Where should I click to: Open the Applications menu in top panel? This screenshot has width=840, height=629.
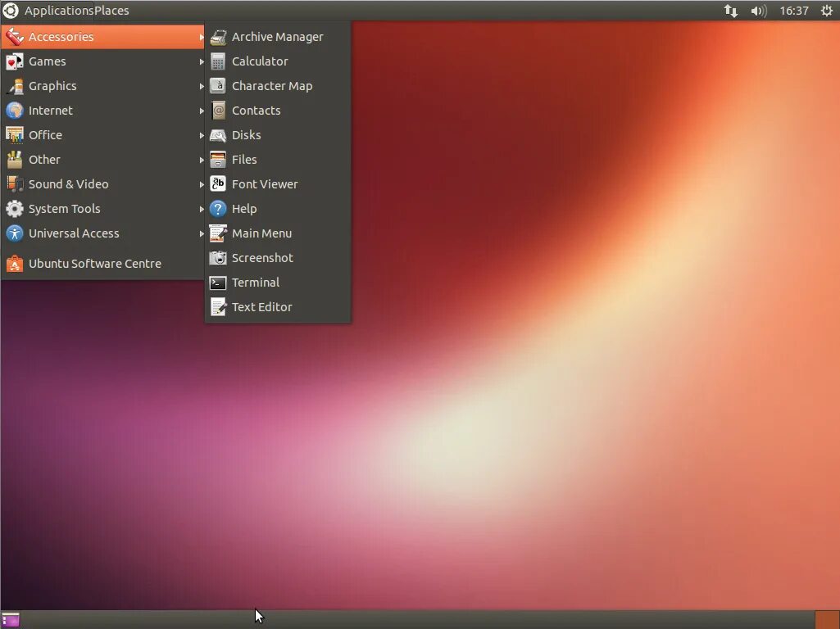59,11
